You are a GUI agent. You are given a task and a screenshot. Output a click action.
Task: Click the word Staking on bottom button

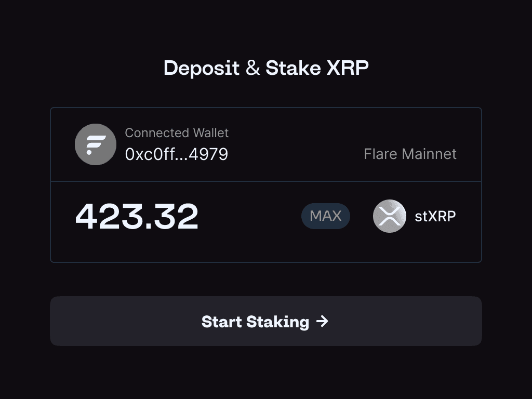coord(277,322)
